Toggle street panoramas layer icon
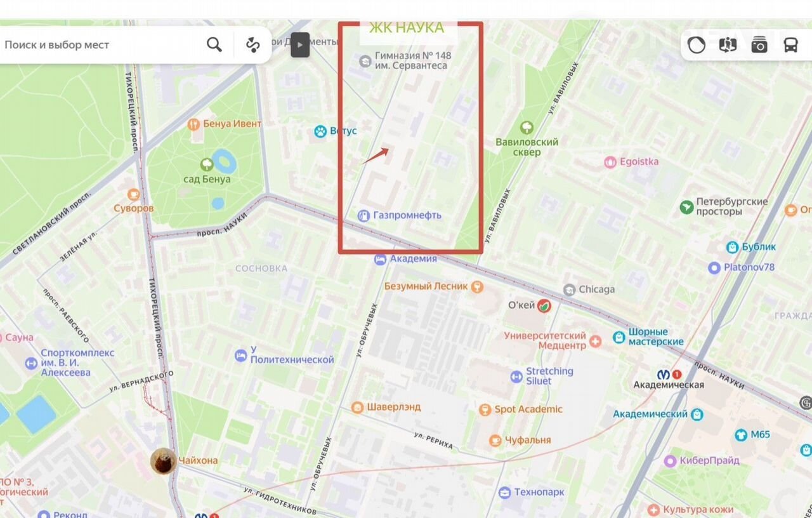The height and width of the screenshot is (518, 812). click(x=728, y=45)
